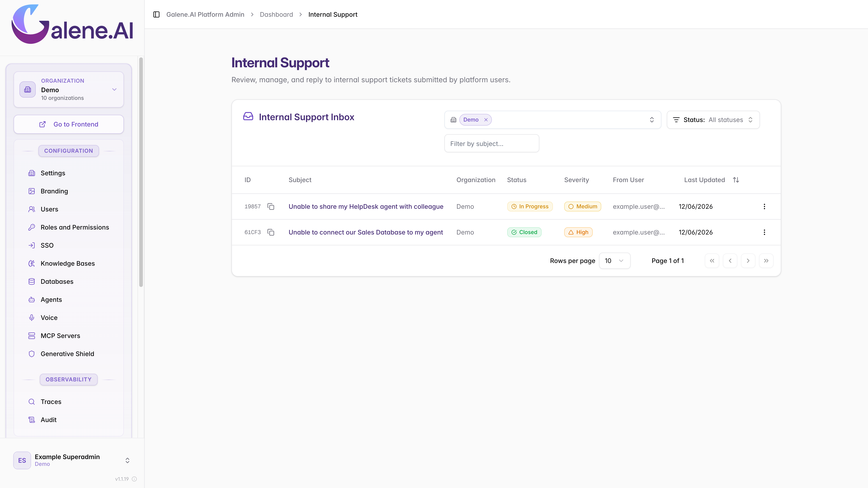Click the Organization column header

click(476, 180)
